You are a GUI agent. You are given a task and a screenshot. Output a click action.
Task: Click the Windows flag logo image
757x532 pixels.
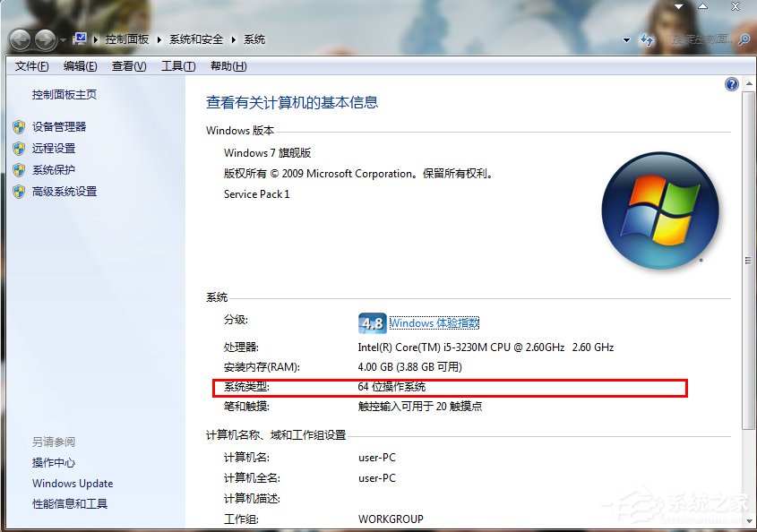point(660,210)
